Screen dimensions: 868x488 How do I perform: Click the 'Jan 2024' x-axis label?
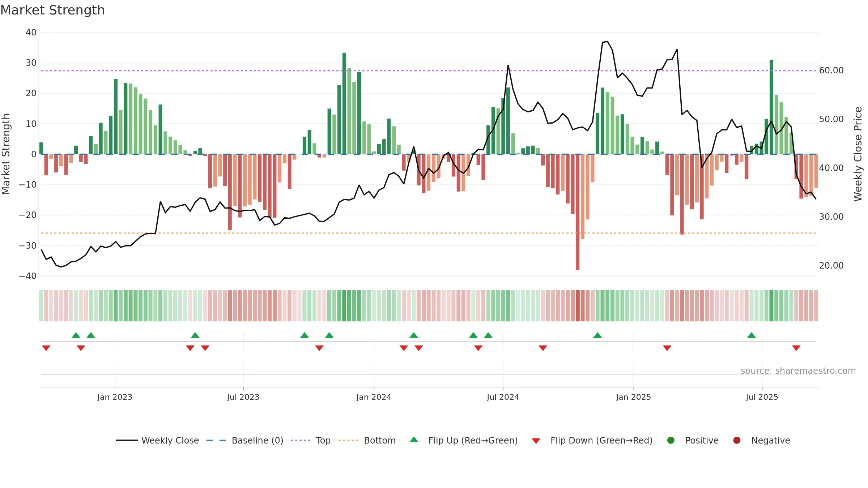[374, 397]
